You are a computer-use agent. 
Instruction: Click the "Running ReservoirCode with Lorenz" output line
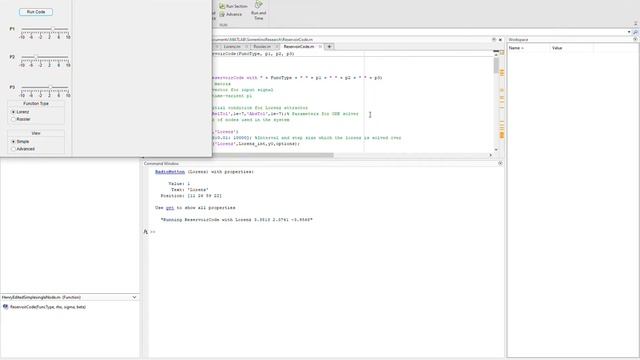(237, 220)
